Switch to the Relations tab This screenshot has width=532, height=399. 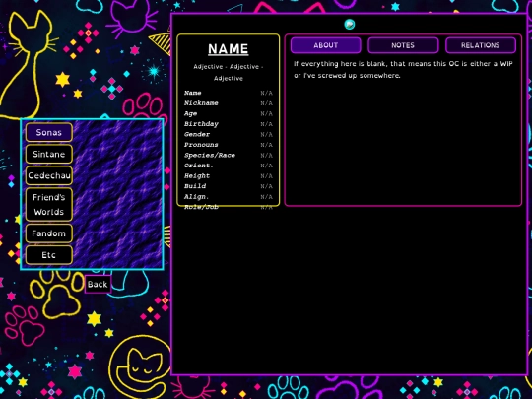tap(481, 45)
